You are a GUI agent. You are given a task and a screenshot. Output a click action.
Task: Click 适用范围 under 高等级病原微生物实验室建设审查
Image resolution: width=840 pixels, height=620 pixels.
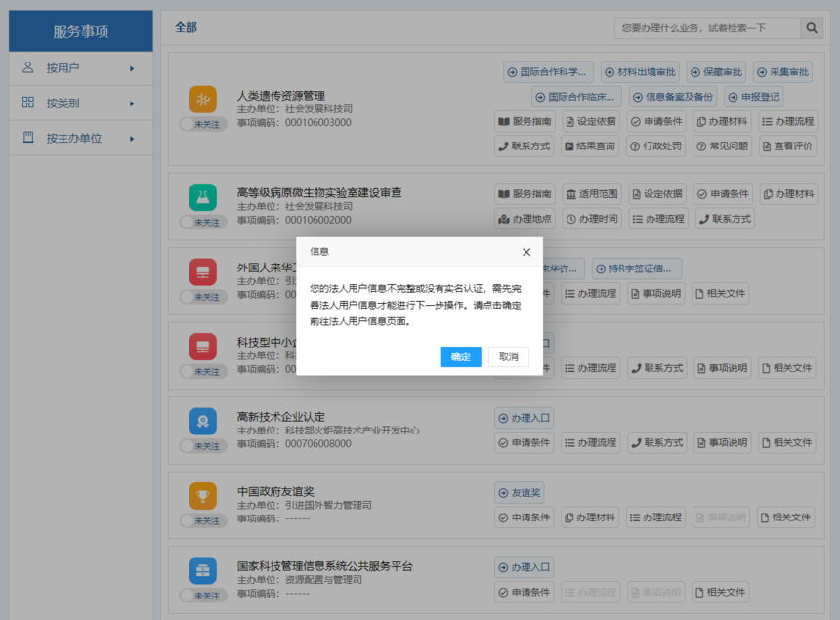click(592, 194)
